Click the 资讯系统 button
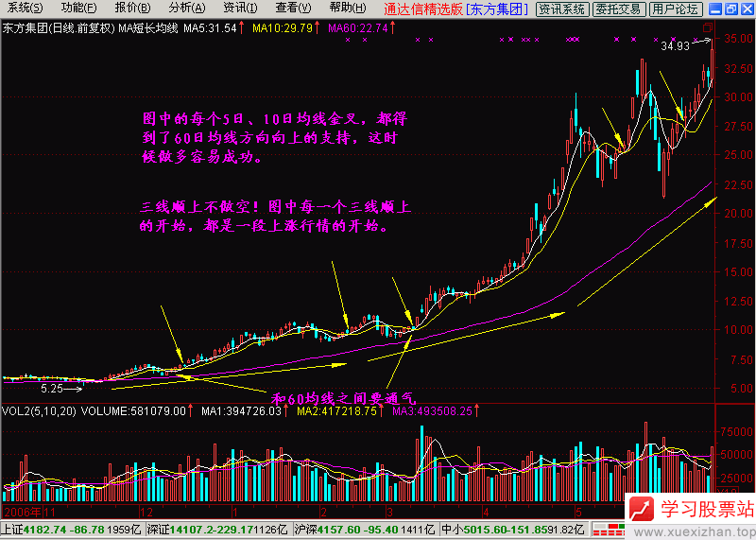 click(x=562, y=9)
